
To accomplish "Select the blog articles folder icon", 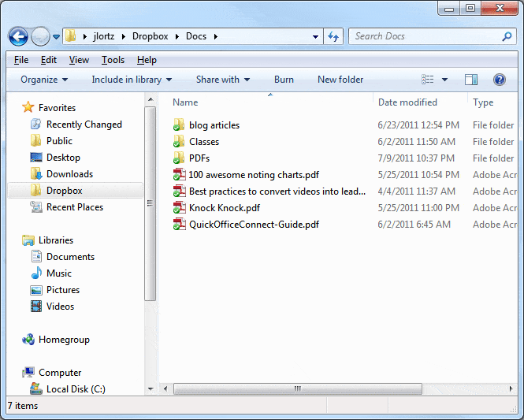I will (x=179, y=125).
